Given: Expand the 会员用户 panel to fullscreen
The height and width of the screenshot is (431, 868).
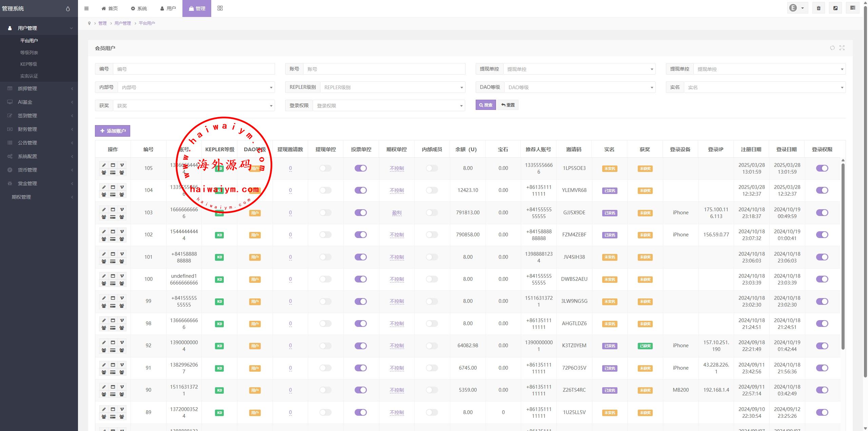Looking at the screenshot, I should point(842,48).
